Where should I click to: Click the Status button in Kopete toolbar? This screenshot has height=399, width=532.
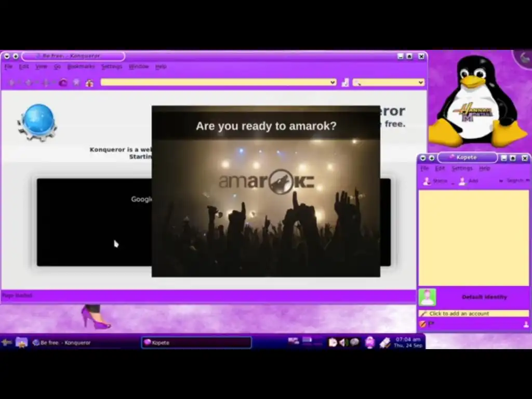(x=435, y=181)
